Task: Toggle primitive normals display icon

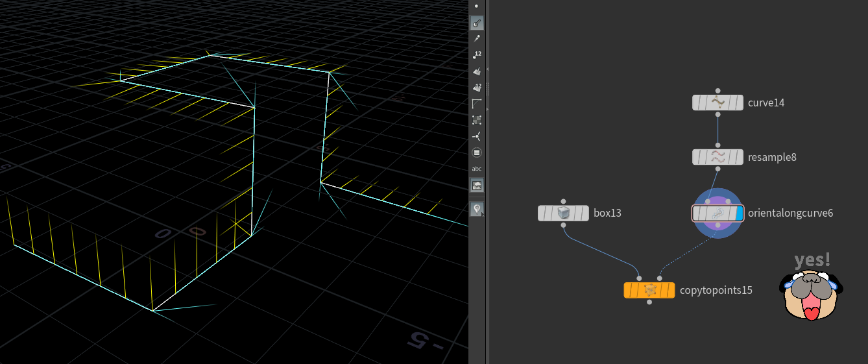Action: (477, 71)
